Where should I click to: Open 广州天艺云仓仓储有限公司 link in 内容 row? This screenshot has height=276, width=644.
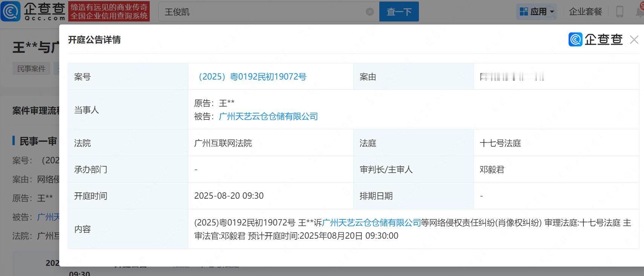371,223
